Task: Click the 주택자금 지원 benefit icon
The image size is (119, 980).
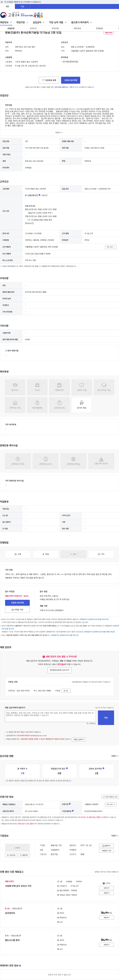Action: coord(15,405)
